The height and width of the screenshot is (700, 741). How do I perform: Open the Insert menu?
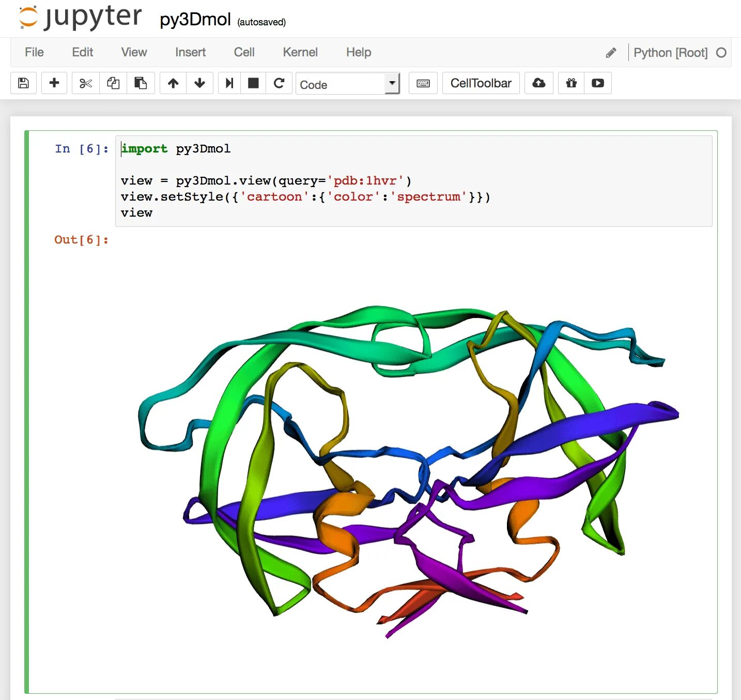(190, 52)
